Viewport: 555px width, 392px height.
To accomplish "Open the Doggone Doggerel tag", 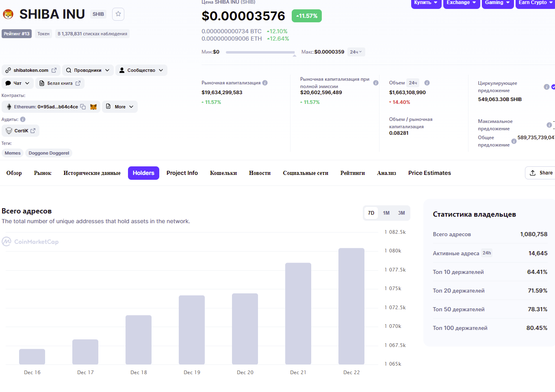I will pyautogui.click(x=49, y=153).
